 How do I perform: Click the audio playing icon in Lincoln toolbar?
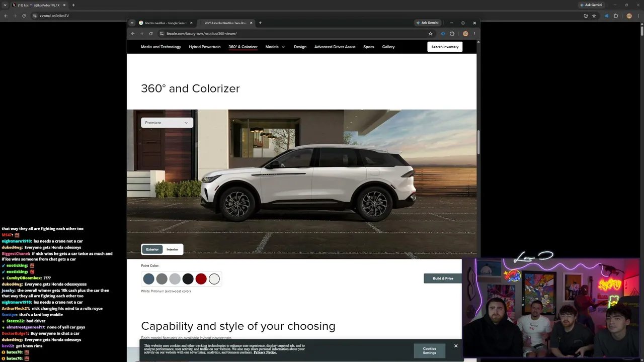tap(443, 34)
